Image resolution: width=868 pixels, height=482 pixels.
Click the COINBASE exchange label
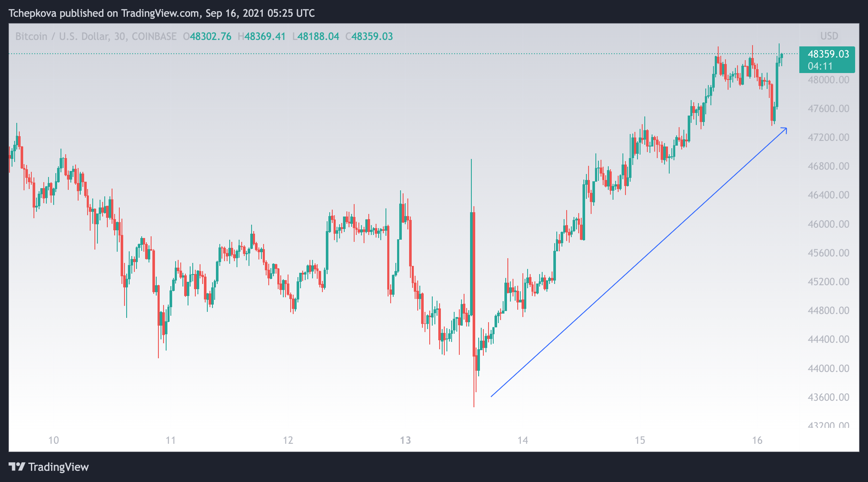pos(154,37)
